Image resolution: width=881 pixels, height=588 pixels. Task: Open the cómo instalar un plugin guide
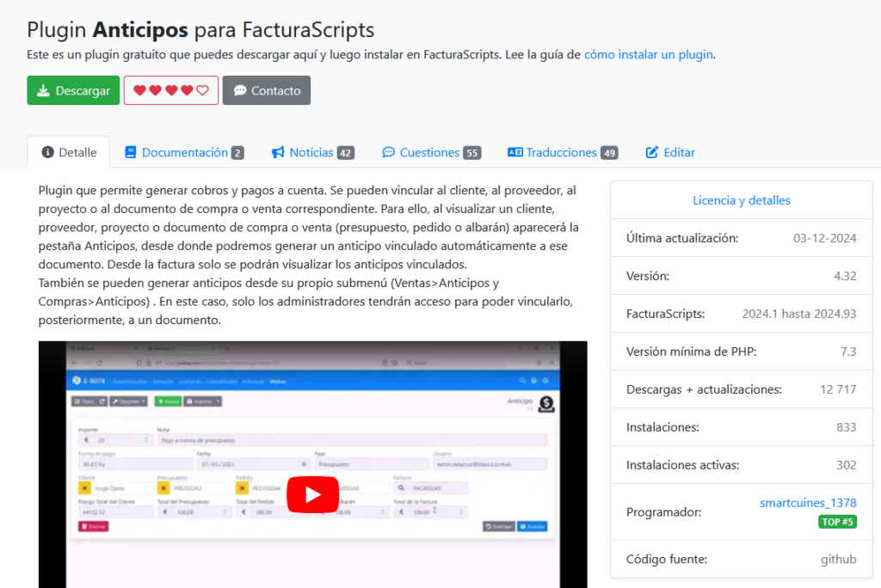(x=648, y=54)
